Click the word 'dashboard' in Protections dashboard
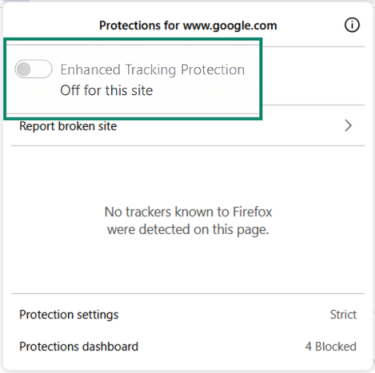The width and height of the screenshot is (375, 373). [x=110, y=346]
